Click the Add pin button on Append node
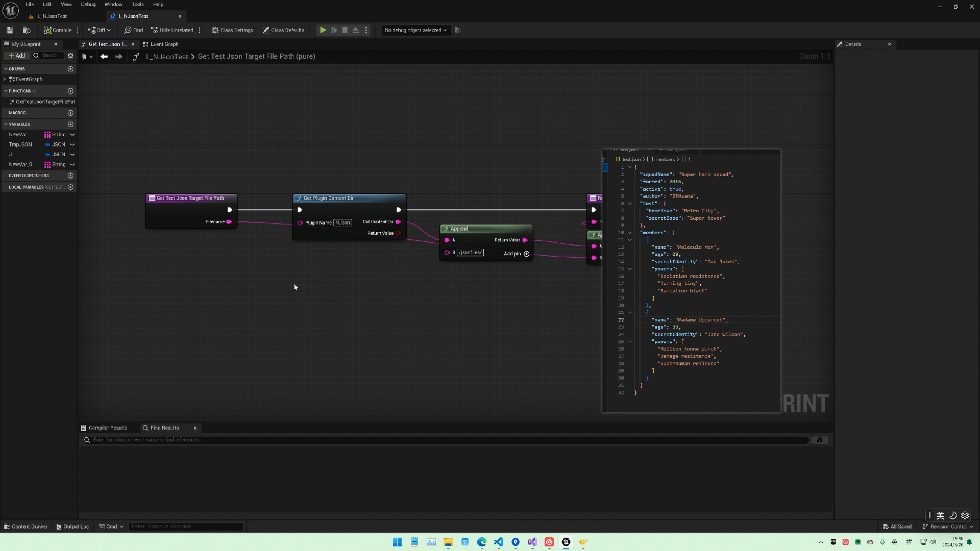 [526, 254]
